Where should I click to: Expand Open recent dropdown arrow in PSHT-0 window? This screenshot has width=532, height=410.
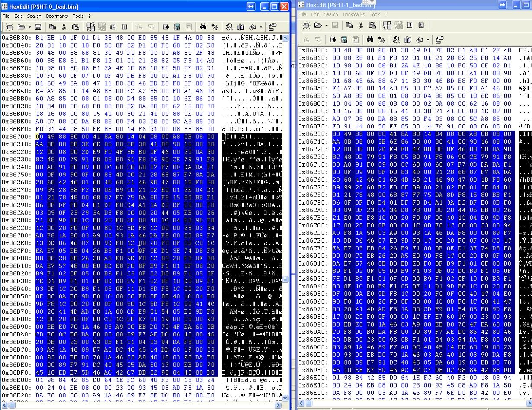30,27
